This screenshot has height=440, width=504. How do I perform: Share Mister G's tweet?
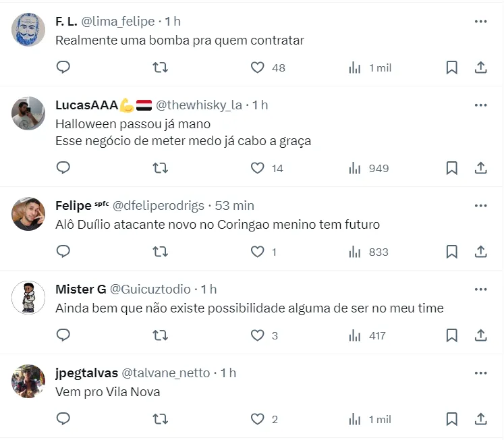481,335
